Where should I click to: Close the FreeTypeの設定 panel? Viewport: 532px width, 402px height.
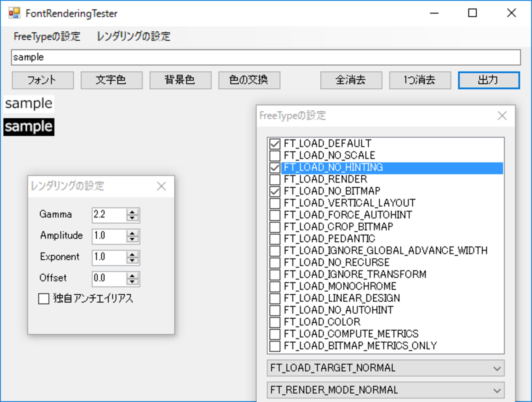[502, 116]
